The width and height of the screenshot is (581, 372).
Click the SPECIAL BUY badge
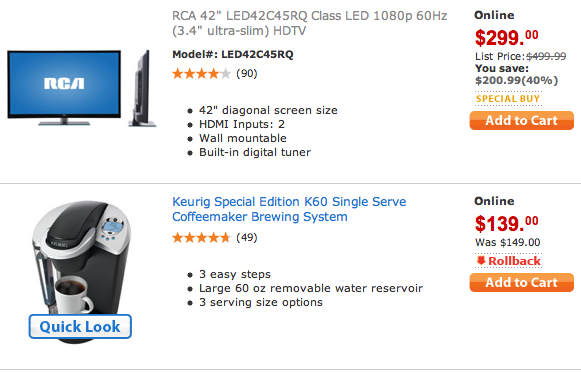508,99
